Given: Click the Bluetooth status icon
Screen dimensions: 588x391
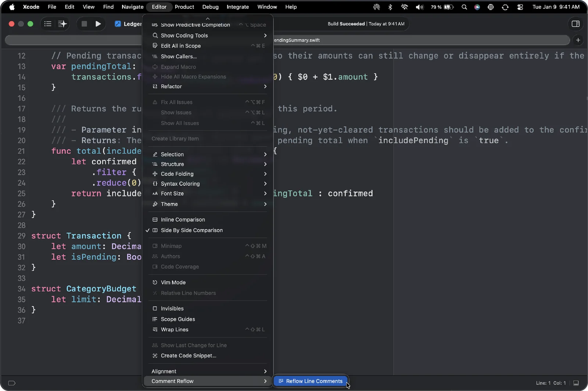Looking at the screenshot, I should coord(390,7).
